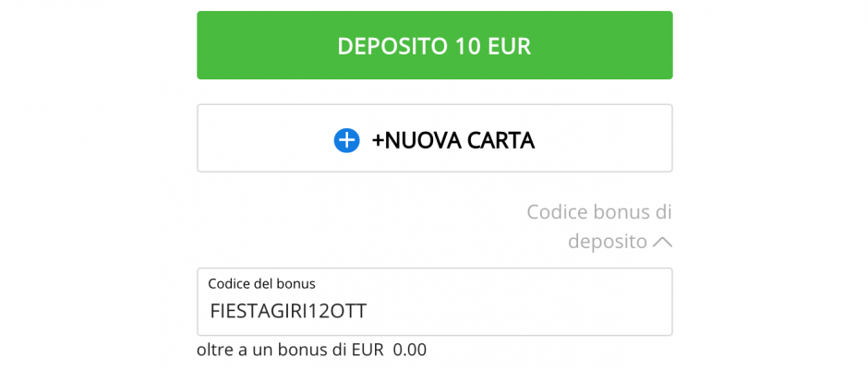Add a new card via plus icon
This screenshot has width=868, height=369.
tap(346, 140)
